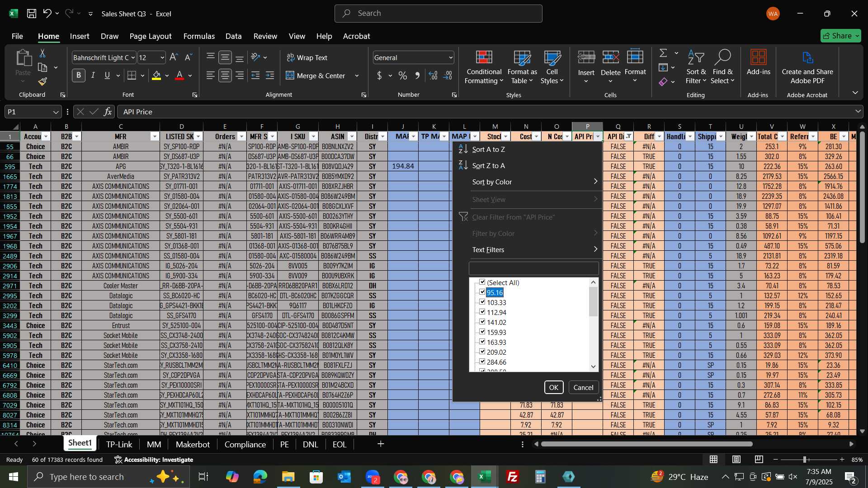Viewport: 868px width, 488px height.
Task: Open Find & Select
Action: [x=722, y=67]
